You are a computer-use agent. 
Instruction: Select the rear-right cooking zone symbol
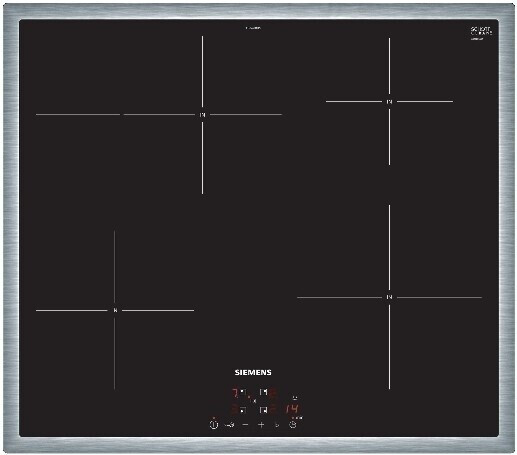(264, 392)
